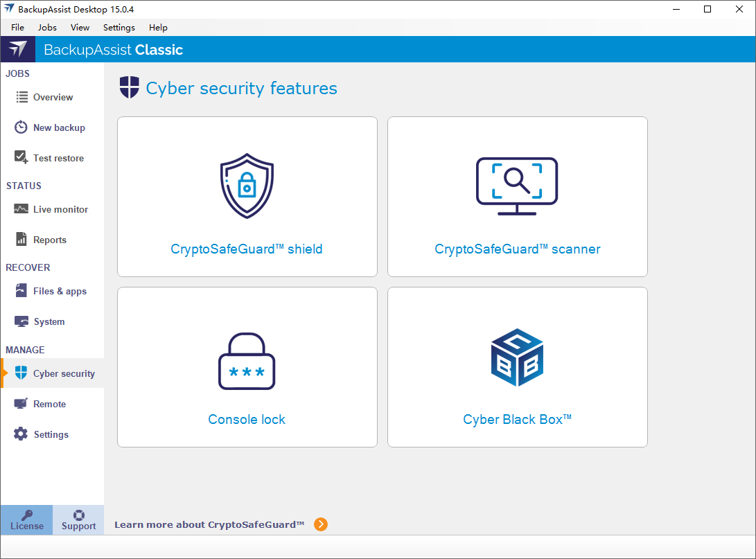Go to Overview in the sidebar
756x559 pixels.
[53, 98]
